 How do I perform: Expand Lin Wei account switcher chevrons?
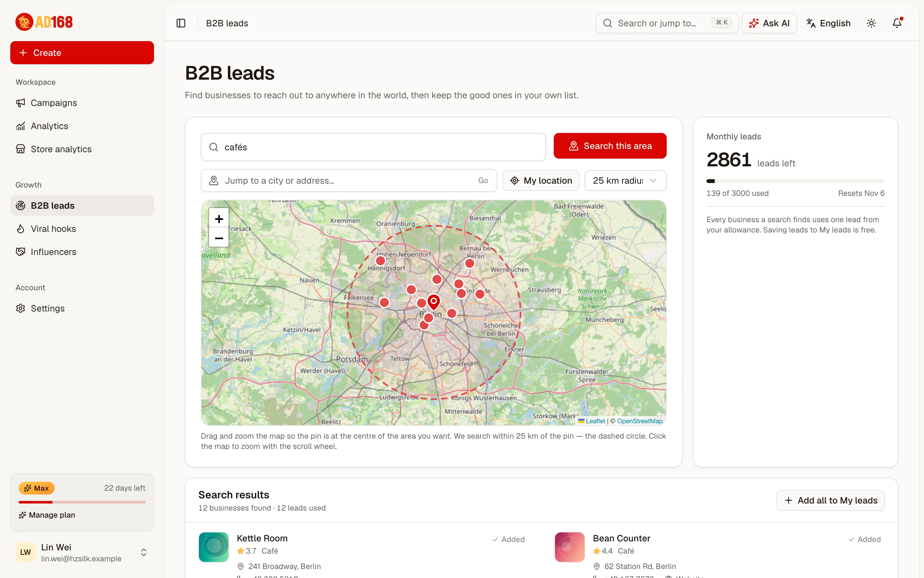143,552
